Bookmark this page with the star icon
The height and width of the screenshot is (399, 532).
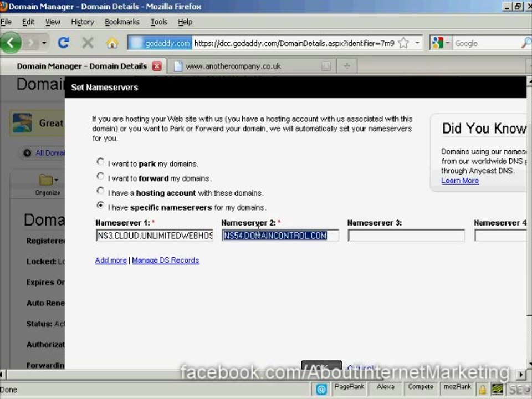click(x=403, y=43)
